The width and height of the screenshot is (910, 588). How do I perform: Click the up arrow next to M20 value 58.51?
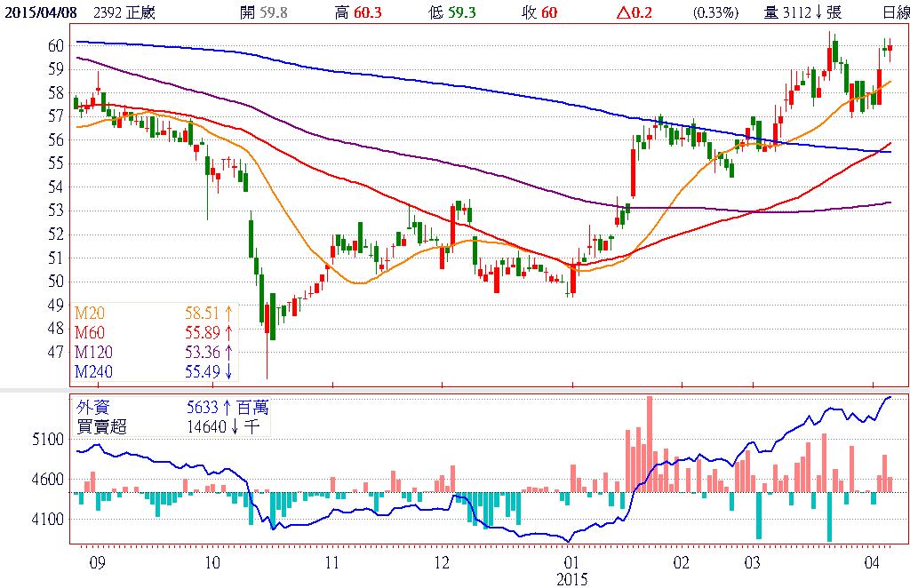227,314
